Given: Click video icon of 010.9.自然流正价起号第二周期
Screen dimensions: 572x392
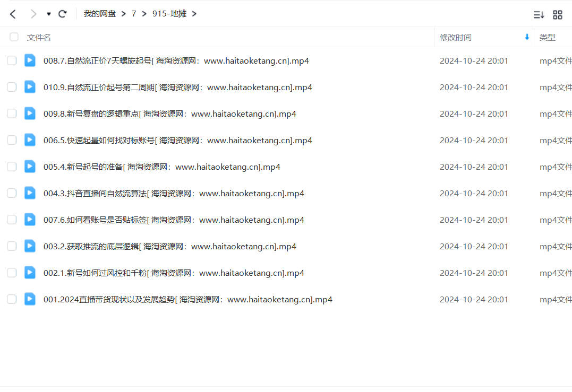Looking at the screenshot, I should pyautogui.click(x=30, y=86).
